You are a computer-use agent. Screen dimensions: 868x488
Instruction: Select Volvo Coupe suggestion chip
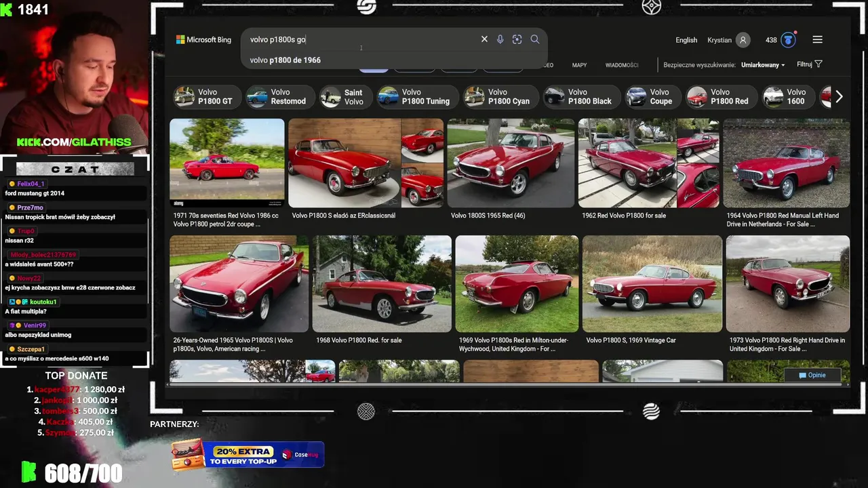tap(652, 97)
